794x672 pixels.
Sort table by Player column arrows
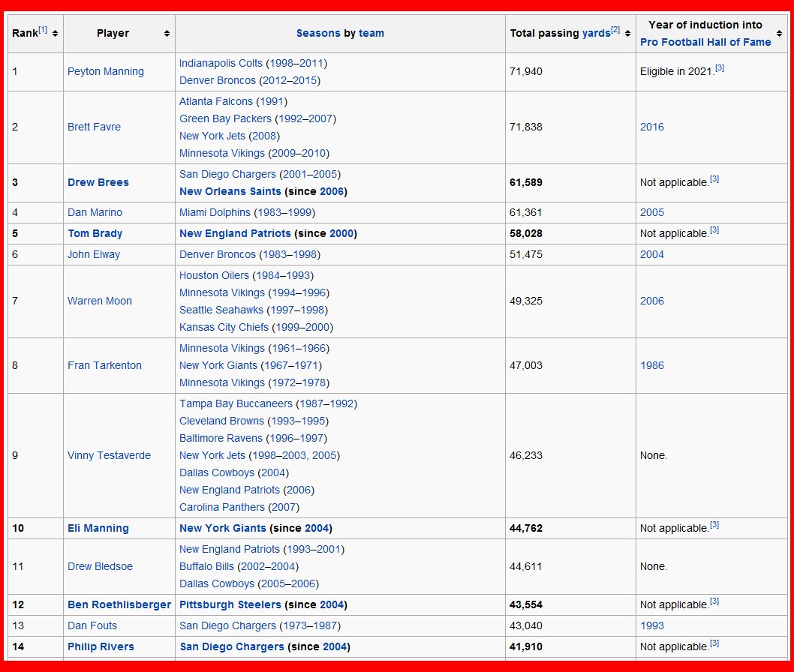click(x=167, y=34)
